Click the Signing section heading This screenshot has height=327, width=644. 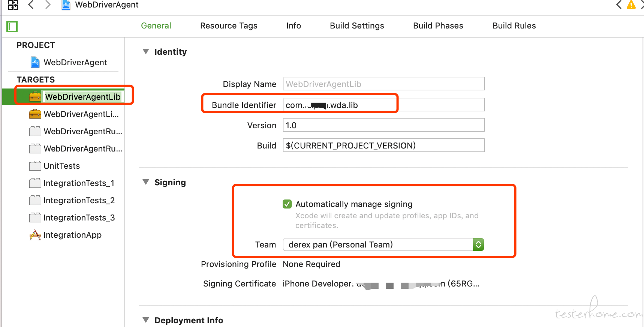pos(170,182)
